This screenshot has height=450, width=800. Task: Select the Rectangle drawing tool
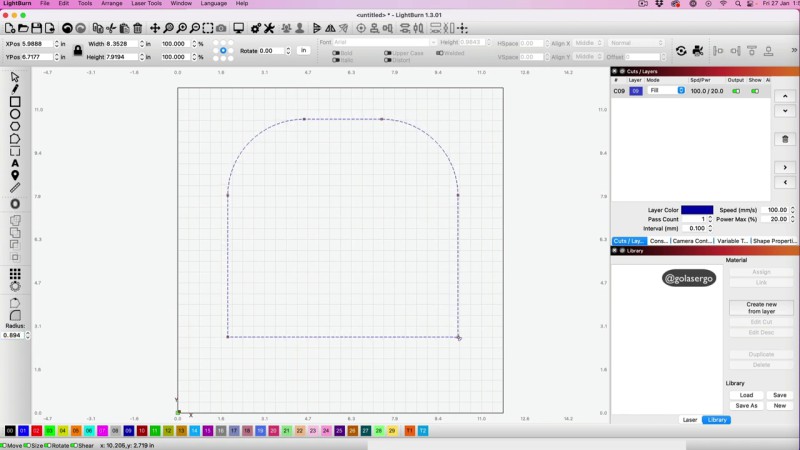pos(15,102)
